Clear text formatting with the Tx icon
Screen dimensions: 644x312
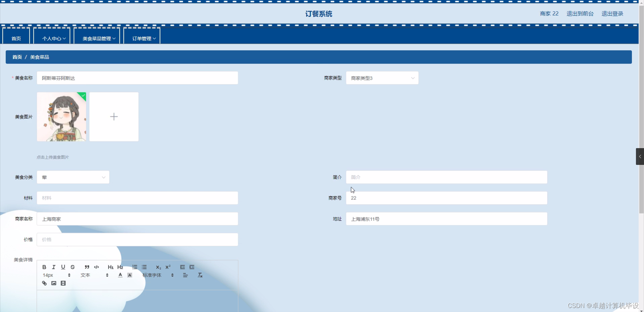pyautogui.click(x=200, y=275)
